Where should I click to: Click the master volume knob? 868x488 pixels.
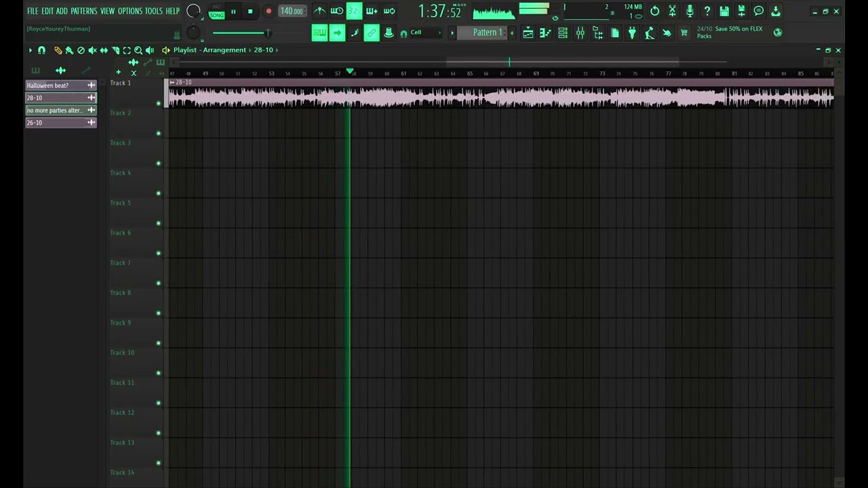tap(194, 11)
